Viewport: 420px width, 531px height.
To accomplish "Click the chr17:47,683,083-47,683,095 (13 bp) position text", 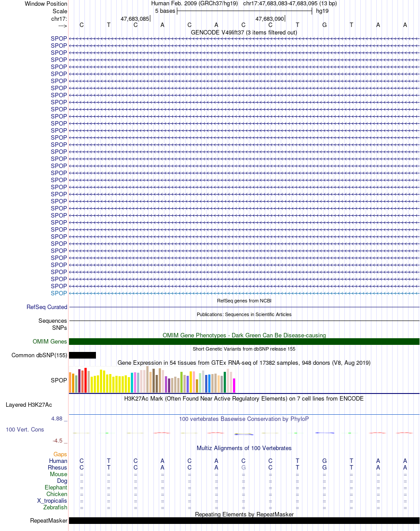I will pyautogui.click(x=290, y=4).
